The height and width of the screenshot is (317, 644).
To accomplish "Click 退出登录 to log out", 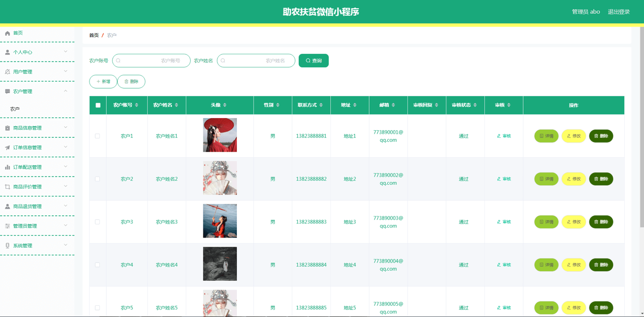I will click(x=619, y=12).
